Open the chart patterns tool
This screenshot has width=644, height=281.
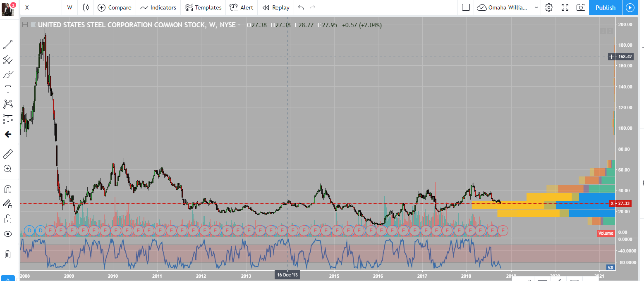click(8, 104)
